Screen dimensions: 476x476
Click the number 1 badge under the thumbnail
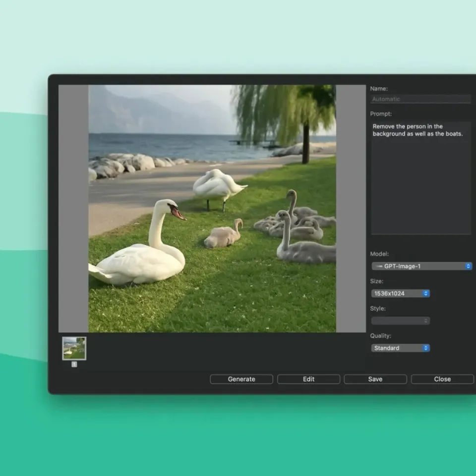tap(74, 364)
